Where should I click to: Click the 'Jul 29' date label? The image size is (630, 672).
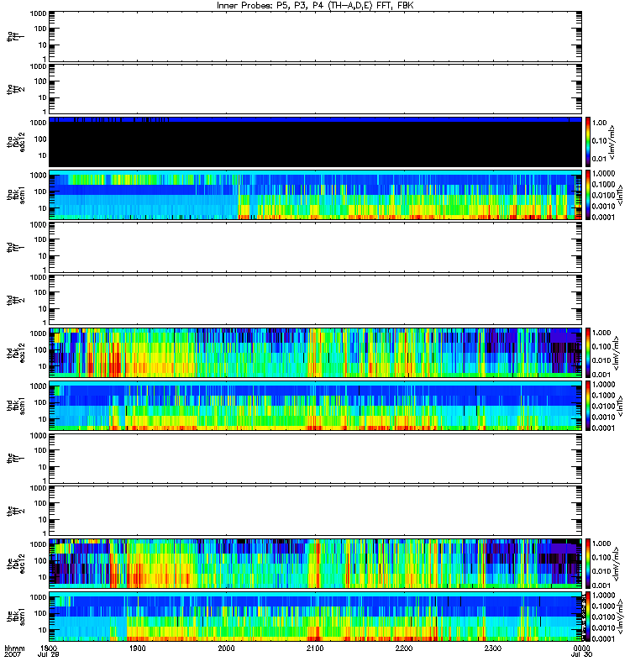(49, 655)
